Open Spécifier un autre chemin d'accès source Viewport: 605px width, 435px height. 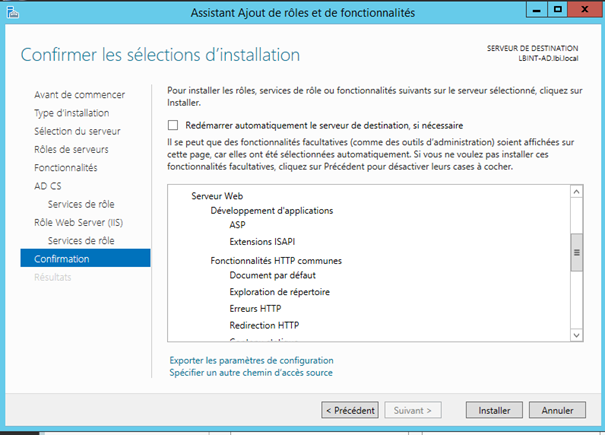pos(251,373)
